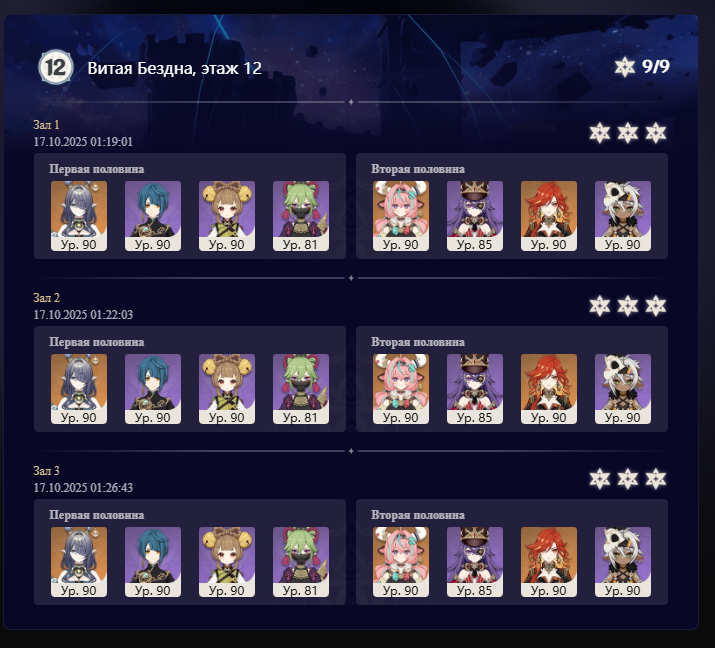Select Зал 1 first-half grey-haired level 90 character
715x648 pixels.
coord(79,216)
